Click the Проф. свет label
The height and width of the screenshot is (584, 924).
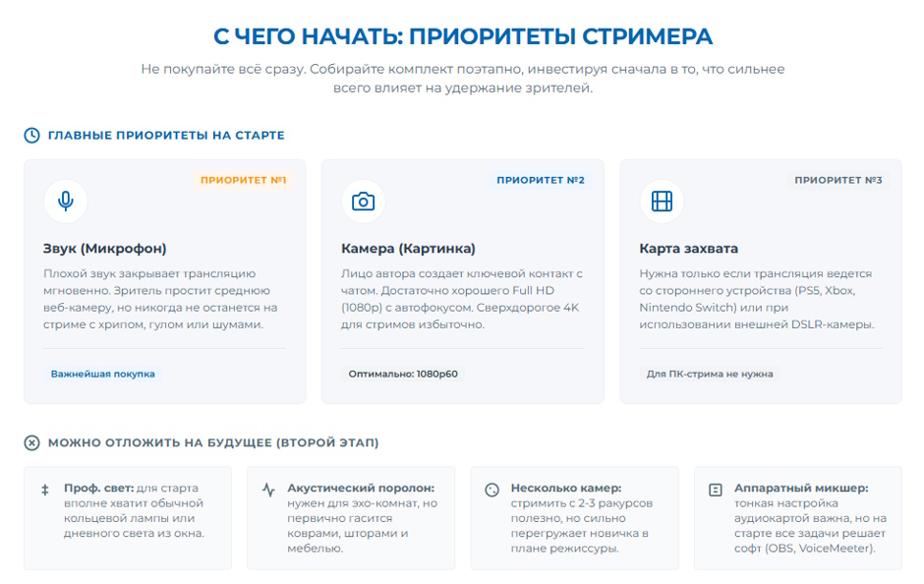coord(99,488)
